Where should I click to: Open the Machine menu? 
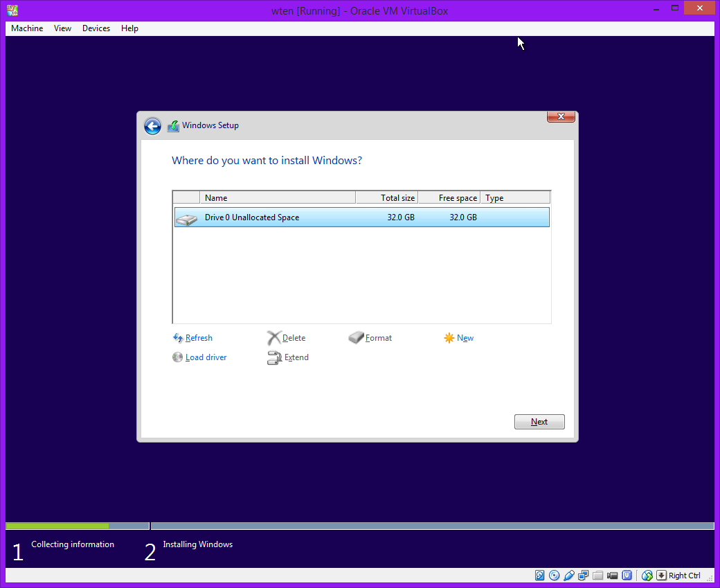click(x=27, y=28)
